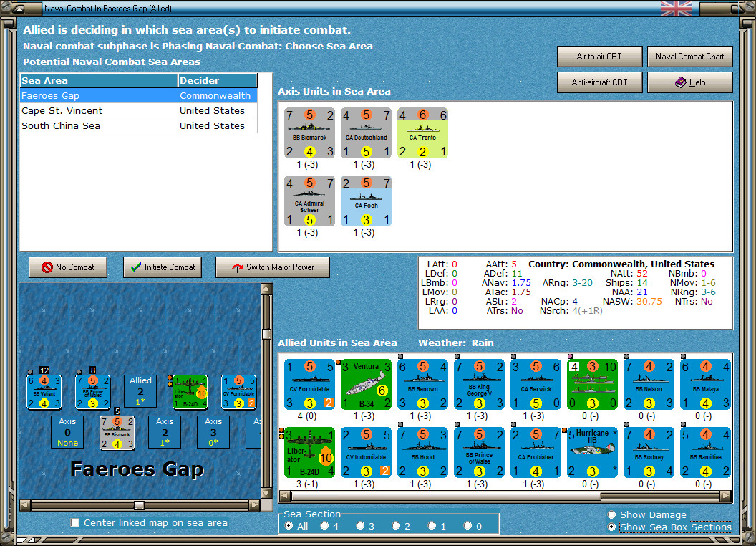The width and height of the screenshot is (756, 546).
Task: Click the Allied units list scroll-right arrow
Action: tap(725, 496)
